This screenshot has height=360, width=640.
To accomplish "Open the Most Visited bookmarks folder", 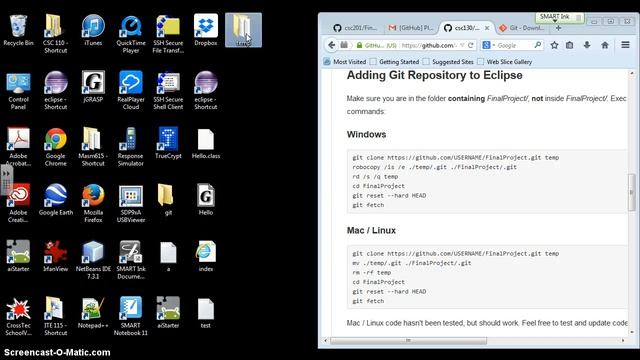I will pos(345,62).
